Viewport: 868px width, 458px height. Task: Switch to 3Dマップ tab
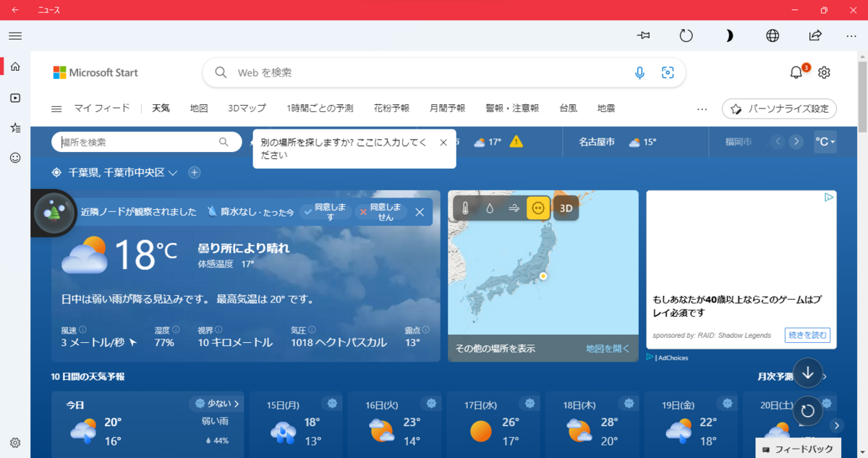pyautogui.click(x=247, y=109)
